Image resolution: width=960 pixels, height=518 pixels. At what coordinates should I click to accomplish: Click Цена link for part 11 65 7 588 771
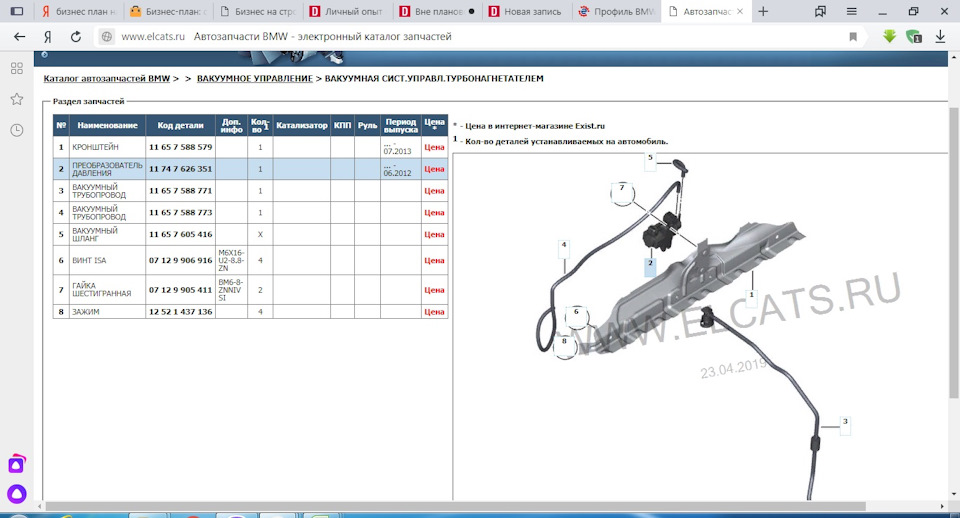coord(434,190)
